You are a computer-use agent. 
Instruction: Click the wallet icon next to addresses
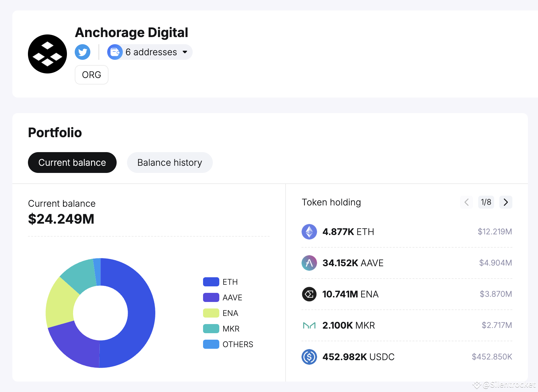(115, 52)
